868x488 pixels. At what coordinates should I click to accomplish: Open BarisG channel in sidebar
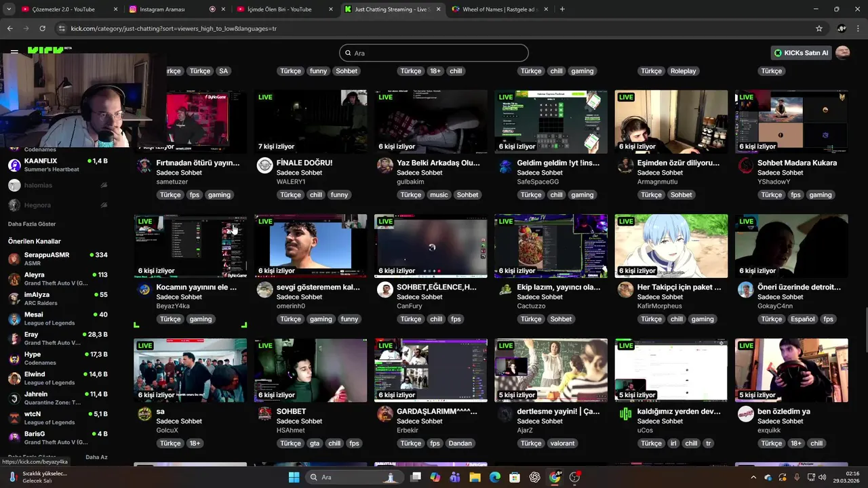(x=58, y=438)
